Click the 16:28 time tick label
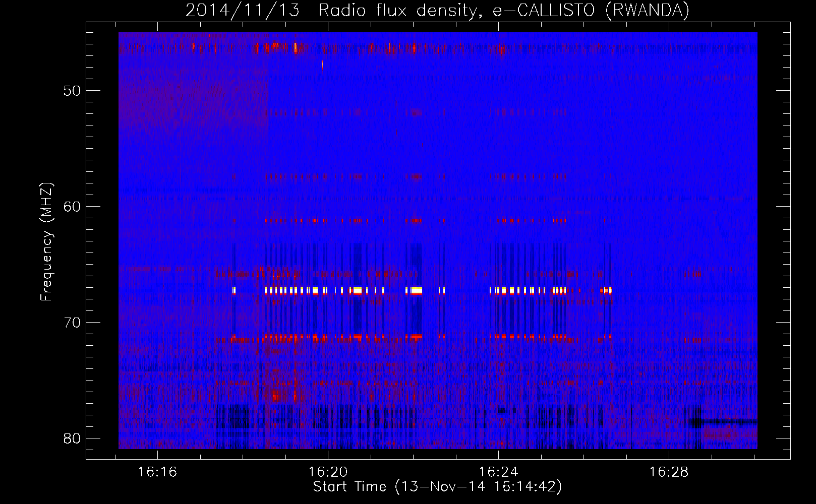 click(x=669, y=472)
